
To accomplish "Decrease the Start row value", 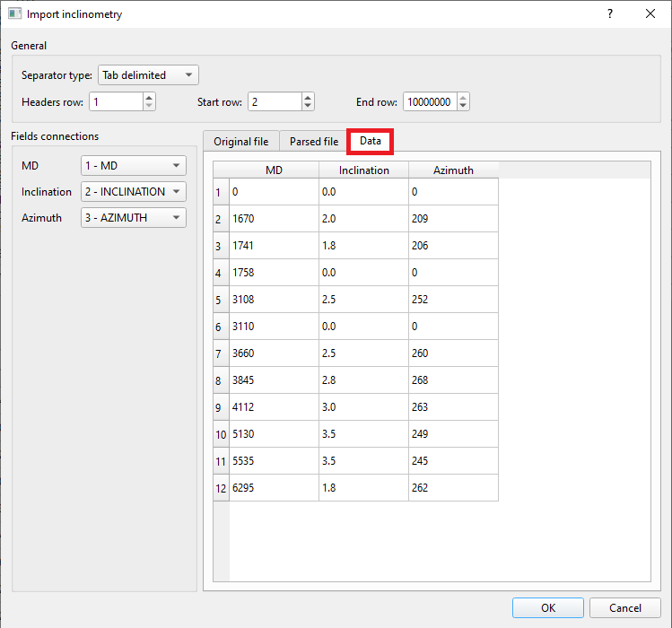I will 308,106.
